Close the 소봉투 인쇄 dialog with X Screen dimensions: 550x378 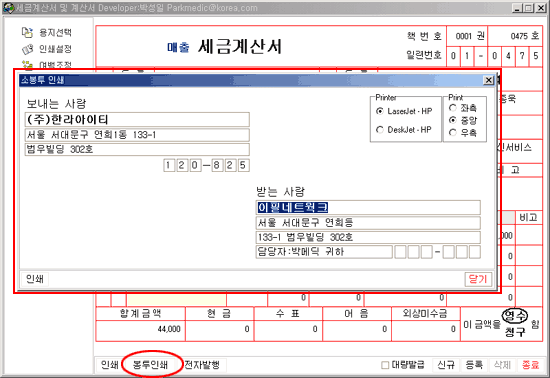(488, 80)
